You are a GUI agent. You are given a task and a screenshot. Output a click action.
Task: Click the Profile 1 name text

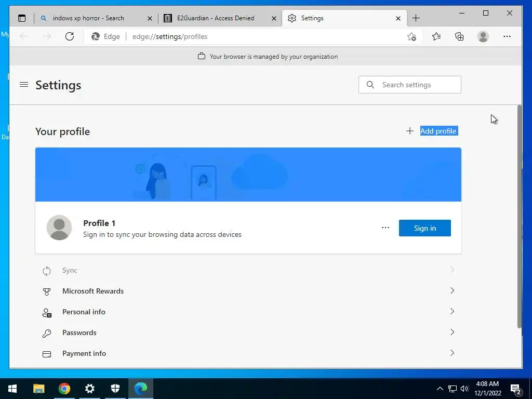(99, 223)
